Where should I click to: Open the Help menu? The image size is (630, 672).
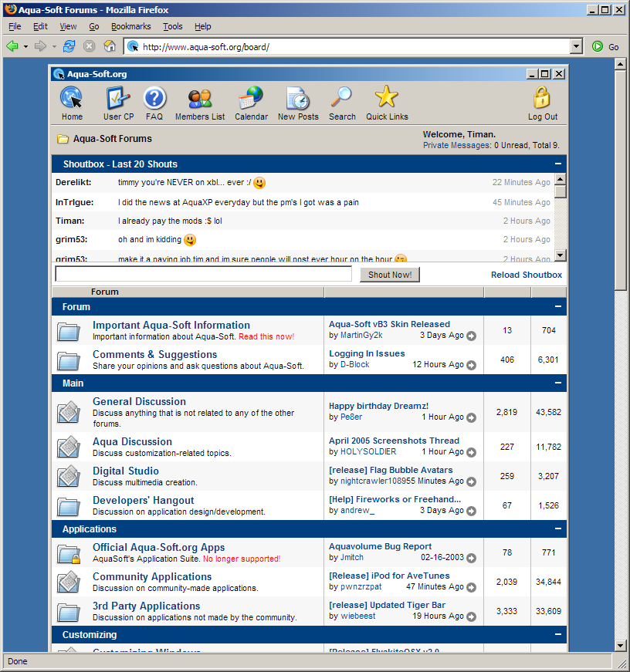click(203, 26)
